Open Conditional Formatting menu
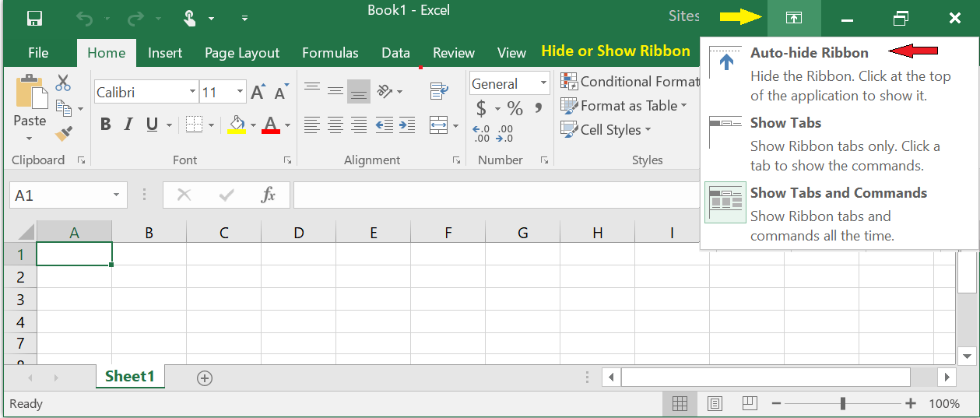The height and width of the screenshot is (418, 980). (x=631, y=81)
